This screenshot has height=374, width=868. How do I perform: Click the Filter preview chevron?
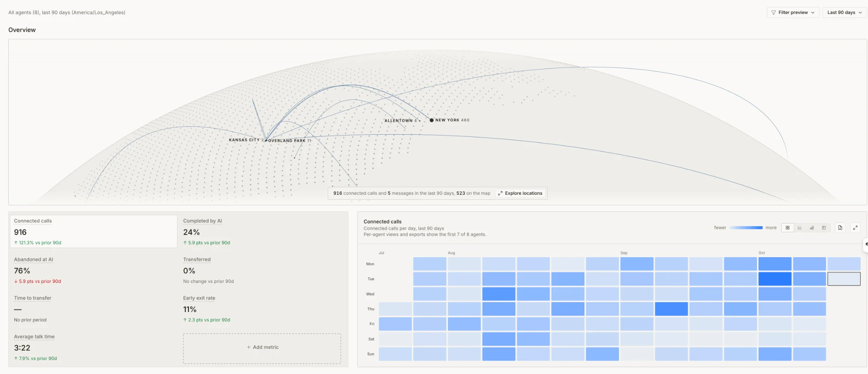813,13
